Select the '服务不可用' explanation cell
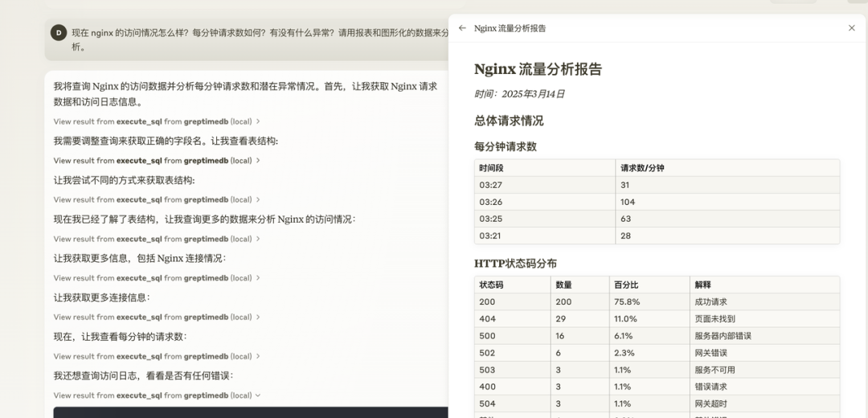 coord(764,370)
